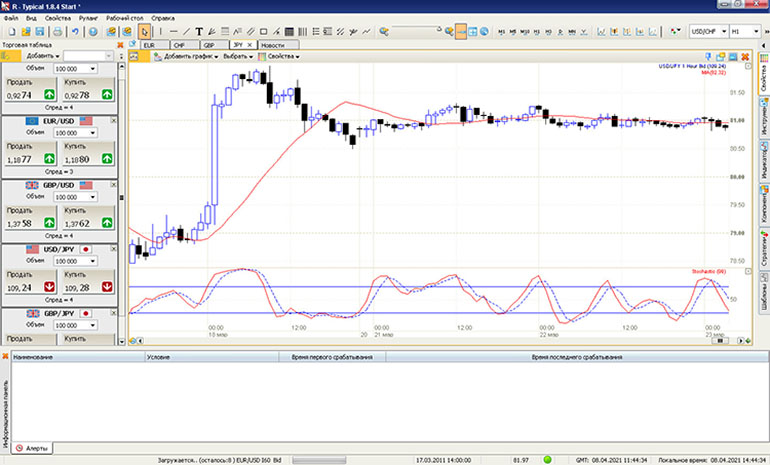Open the Рабочий стол menu
770x465 pixels.
(x=125, y=18)
